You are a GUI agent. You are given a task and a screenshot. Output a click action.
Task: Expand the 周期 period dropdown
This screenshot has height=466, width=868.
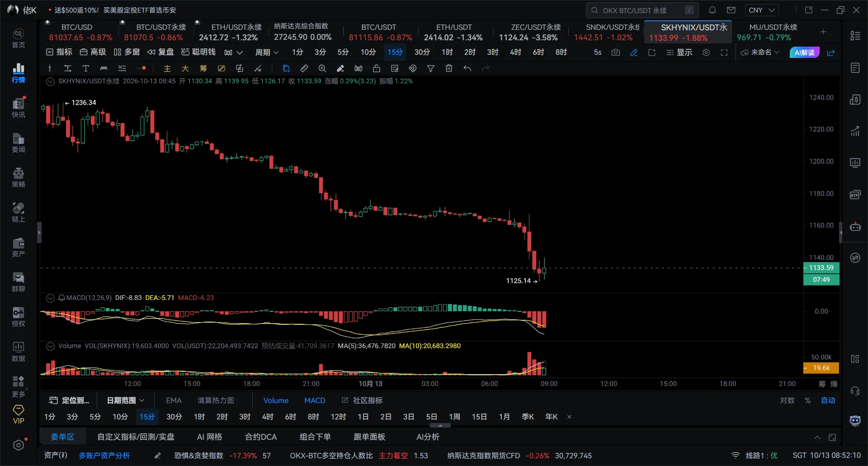[x=267, y=52]
